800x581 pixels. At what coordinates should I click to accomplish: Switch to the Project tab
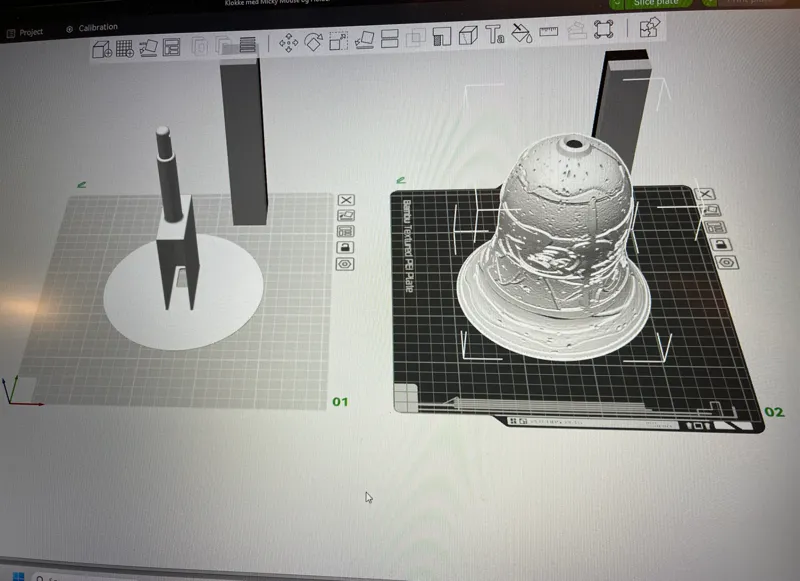pyautogui.click(x=25, y=33)
